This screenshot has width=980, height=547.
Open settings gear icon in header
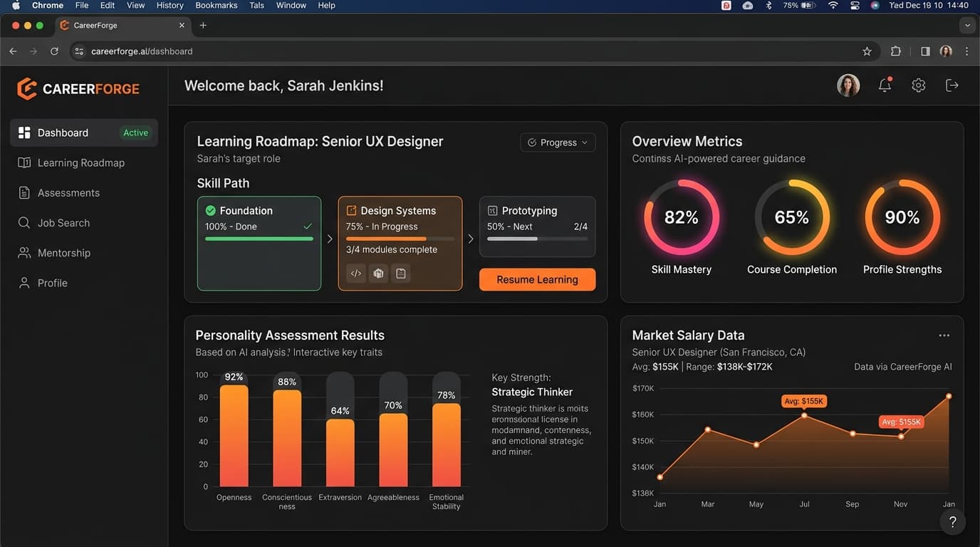coord(919,85)
